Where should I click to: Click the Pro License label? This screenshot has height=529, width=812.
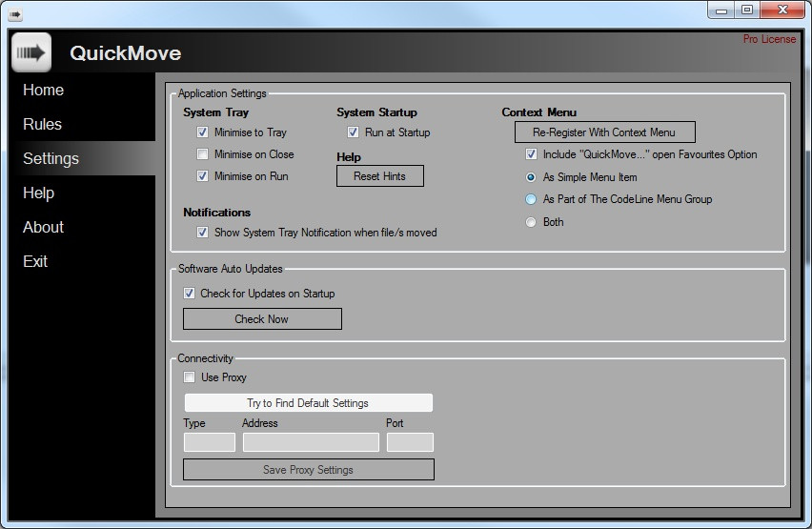769,39
